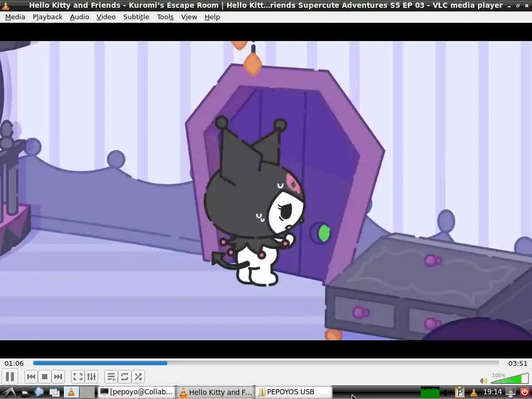The image size is (532, 399).
Task: Click the P tray icon
Action: pyautogui.click(x=460, y=393)
